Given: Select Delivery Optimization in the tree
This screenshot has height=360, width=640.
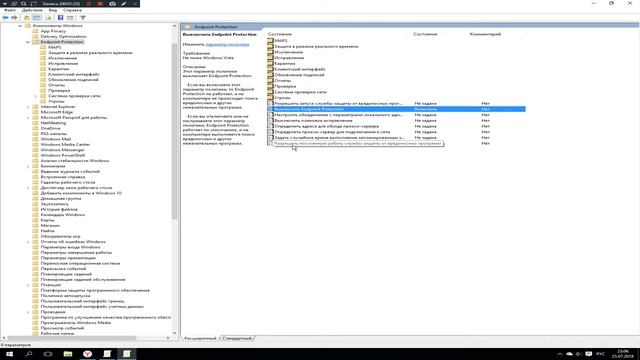Looking at the screenshot, I should [x=63, y=36].
